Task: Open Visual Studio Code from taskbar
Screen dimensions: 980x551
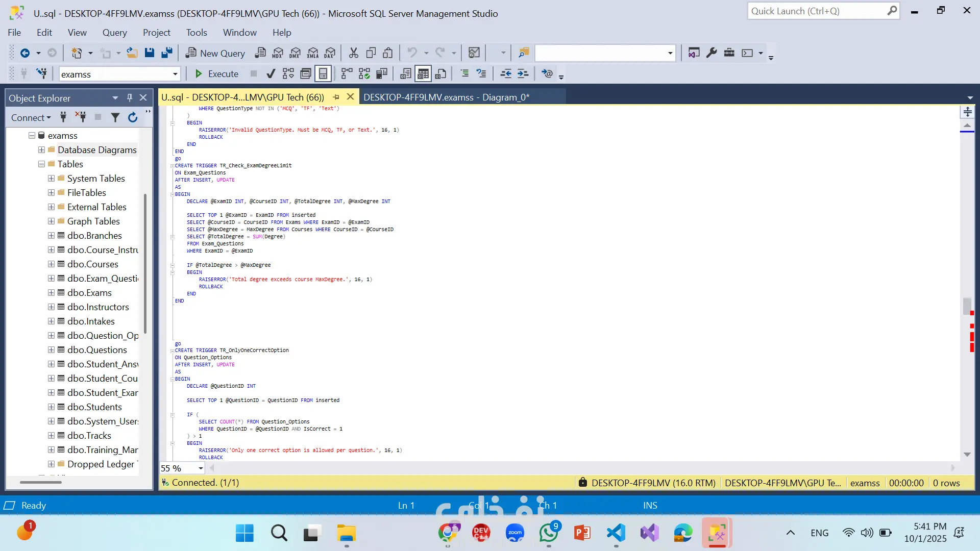Action: tap(616, 533)
